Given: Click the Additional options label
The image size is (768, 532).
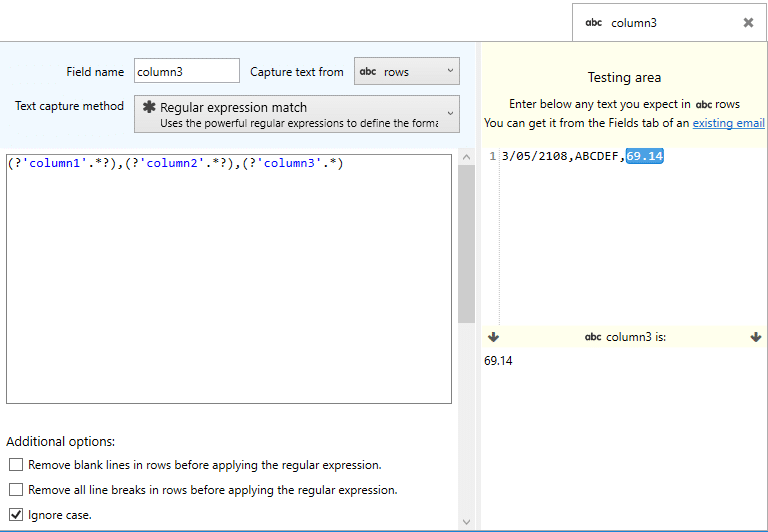Looking at the screenshot, I should [x=61, y=441].
